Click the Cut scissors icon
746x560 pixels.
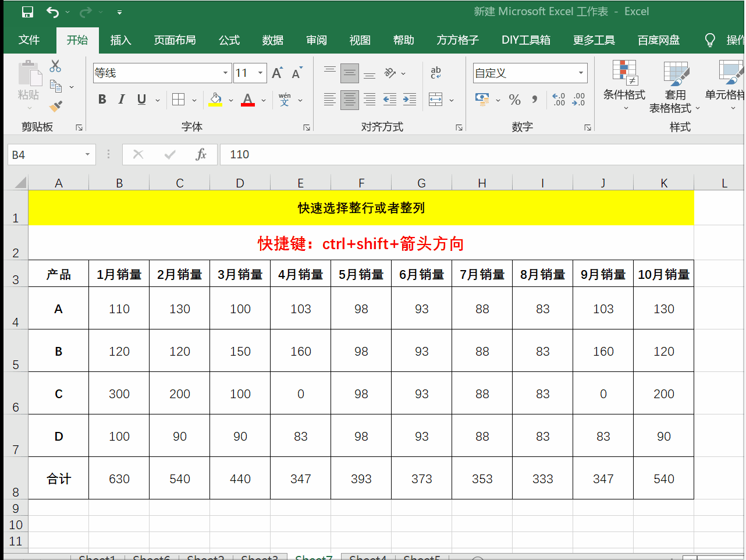tap(55, 66)
